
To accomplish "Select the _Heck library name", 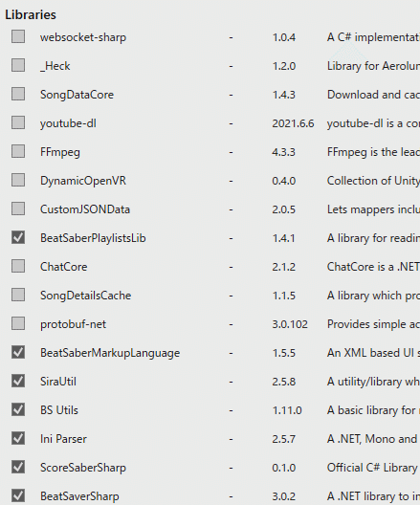I will click(x=55, y=66).
